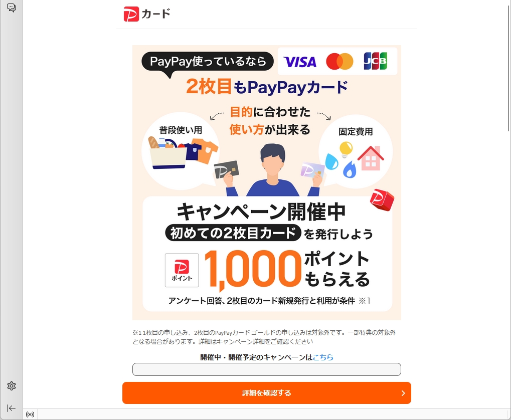The width and height of the screenshot is (511, 420).
Task: Click the Mastercard logo in banner
Action: pos(339,61)
